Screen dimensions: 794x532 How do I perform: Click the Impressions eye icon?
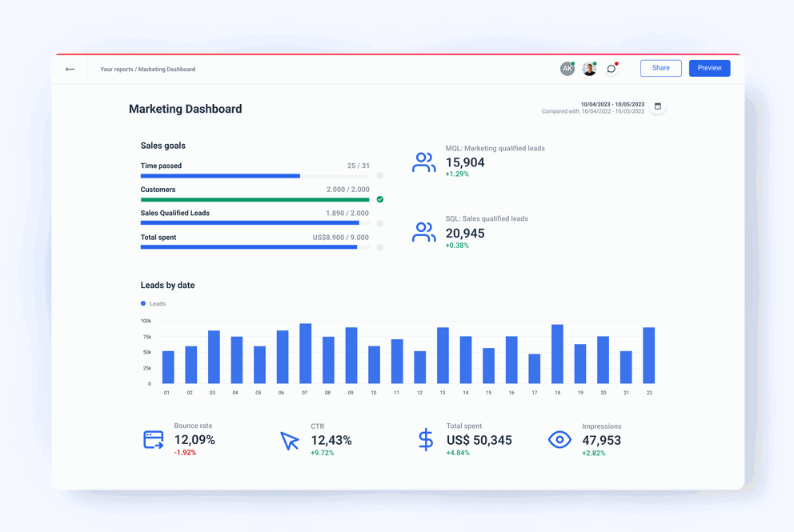pos(559,439)
